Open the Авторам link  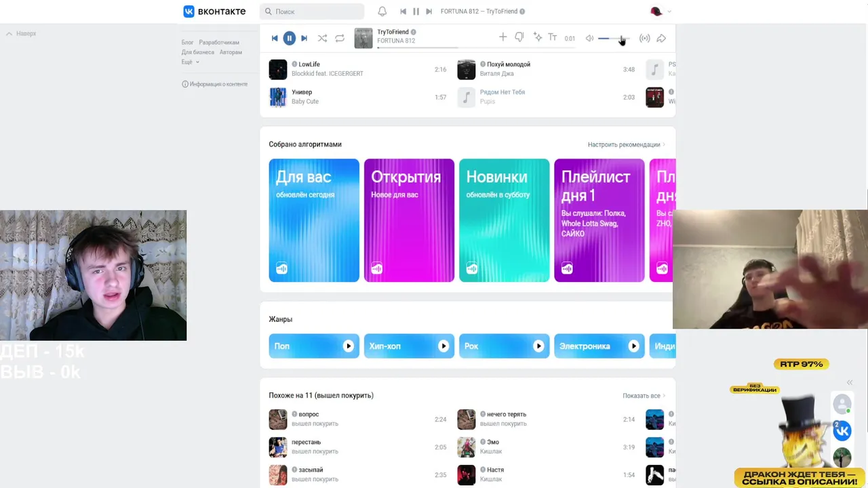tap(231, 52)
